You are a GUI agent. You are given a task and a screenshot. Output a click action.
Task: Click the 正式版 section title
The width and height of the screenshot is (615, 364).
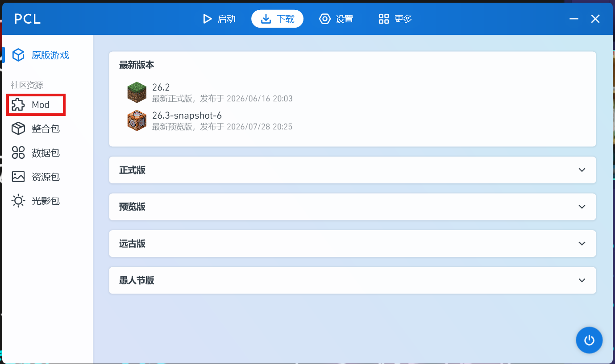click(132, 170)
